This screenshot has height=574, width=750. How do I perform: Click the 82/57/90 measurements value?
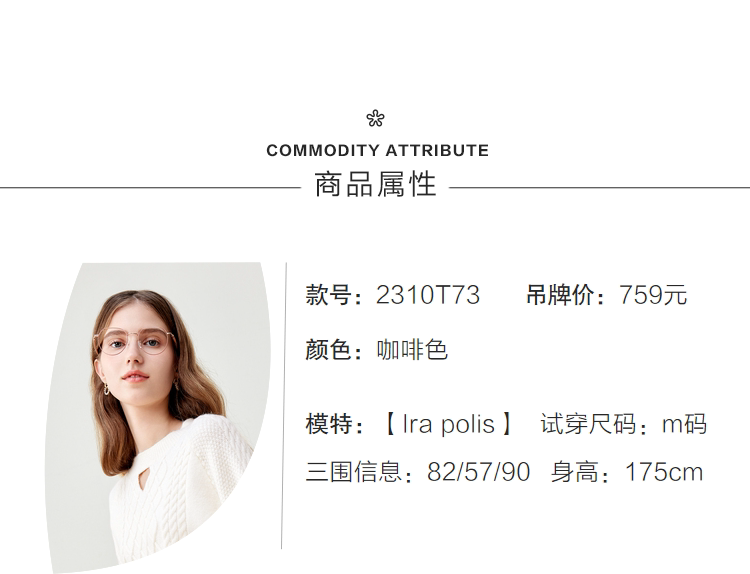point(478,472)
